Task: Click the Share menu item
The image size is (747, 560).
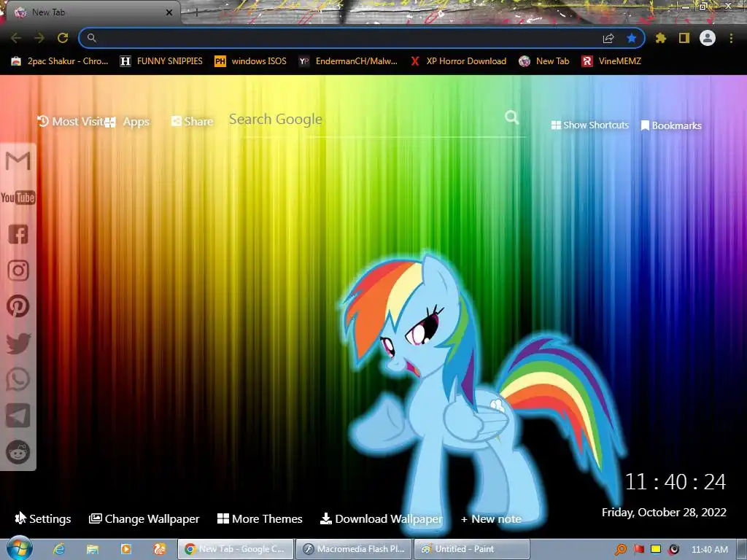Action: point(192,122)
